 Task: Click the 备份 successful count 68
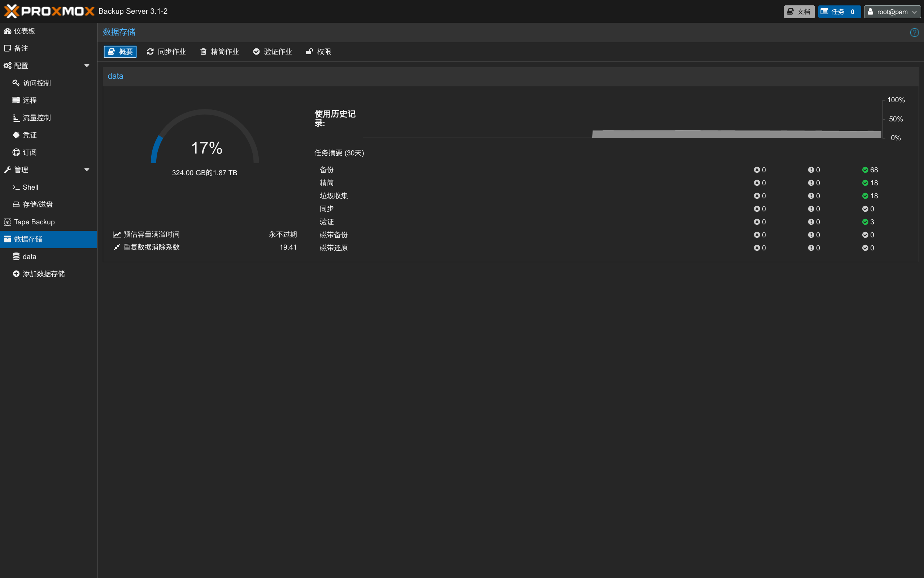(x=873, y=170)
